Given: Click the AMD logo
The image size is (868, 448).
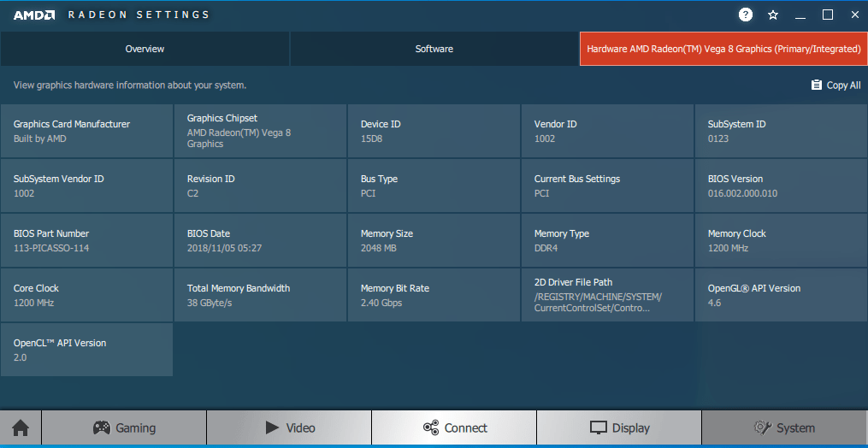Looking at the screenshot, I should [x=34, y=15].
